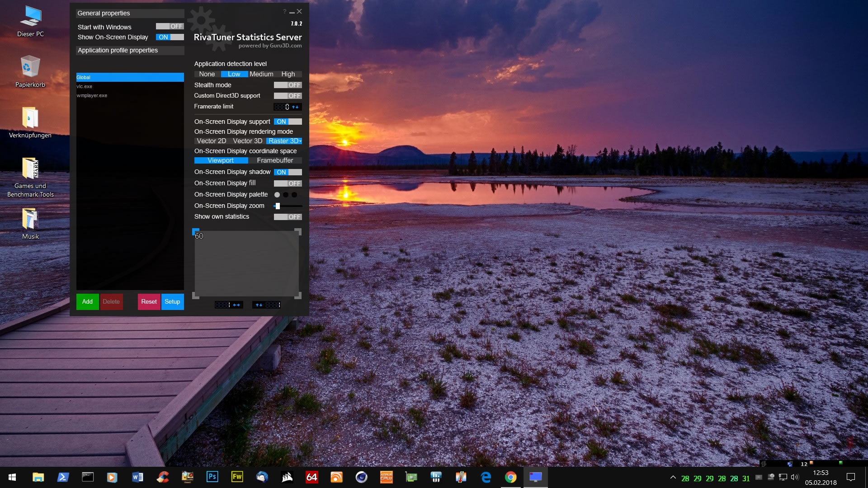
Task: Click Framerate limit stepper arrows
Action: click(295, 107)
